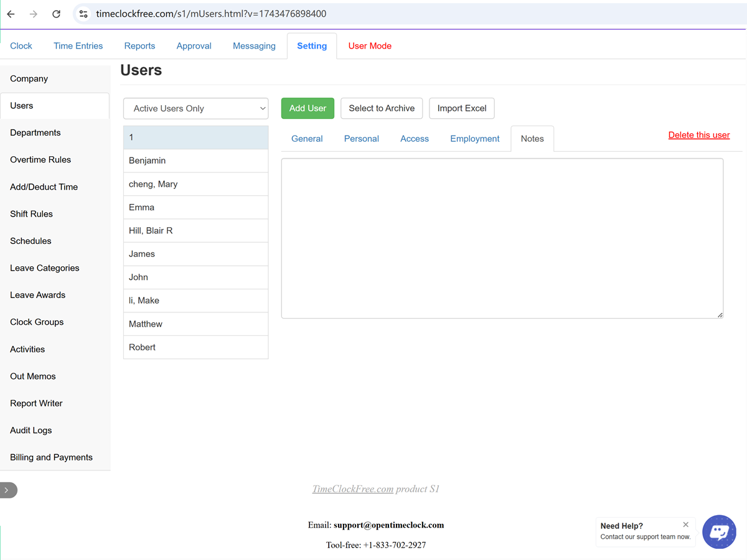This screenshot has width=747, height=560.
Task: Open the Time Entries tab
Action: [x=78, y=46]
